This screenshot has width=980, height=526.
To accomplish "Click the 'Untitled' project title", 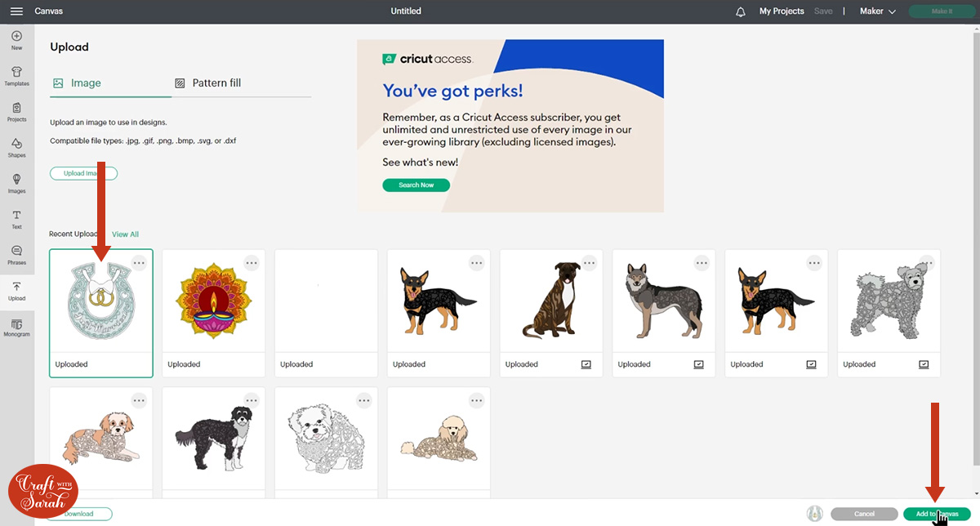I will click(406, 11).
